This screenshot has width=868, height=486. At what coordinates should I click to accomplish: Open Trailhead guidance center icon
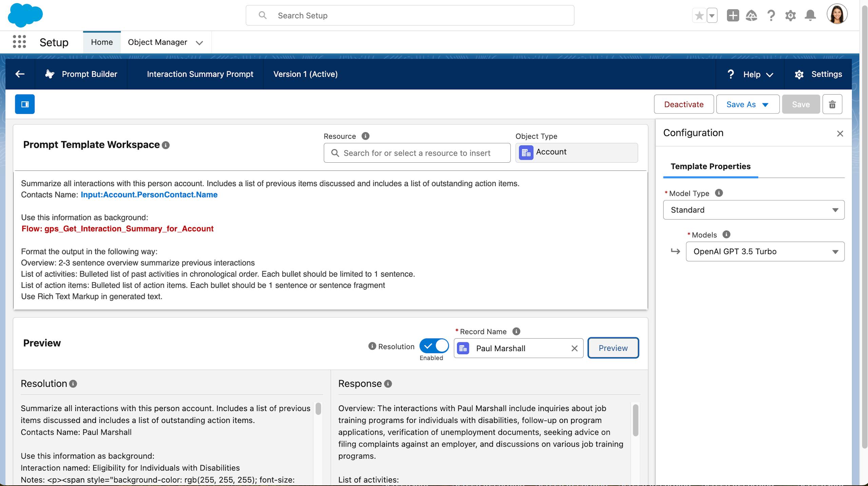751,16
